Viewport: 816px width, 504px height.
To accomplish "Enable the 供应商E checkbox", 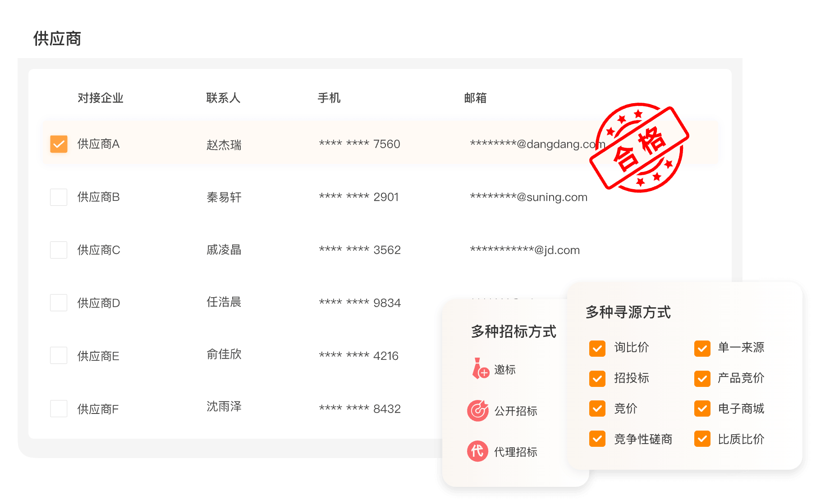I will click(x=59, y=356).
